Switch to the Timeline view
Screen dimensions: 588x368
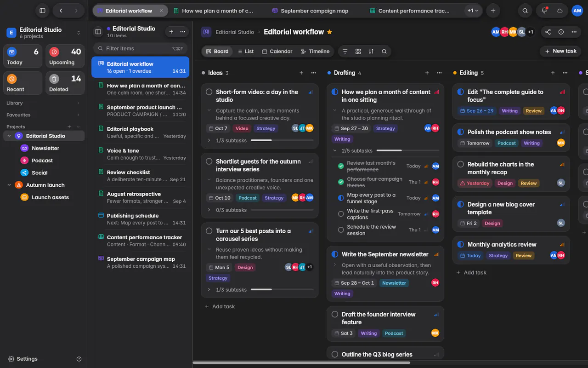(x=315, y=52)
